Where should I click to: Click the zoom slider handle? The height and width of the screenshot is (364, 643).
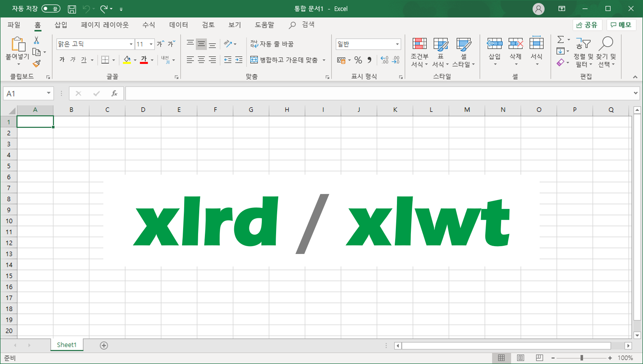tap(582, 358)
